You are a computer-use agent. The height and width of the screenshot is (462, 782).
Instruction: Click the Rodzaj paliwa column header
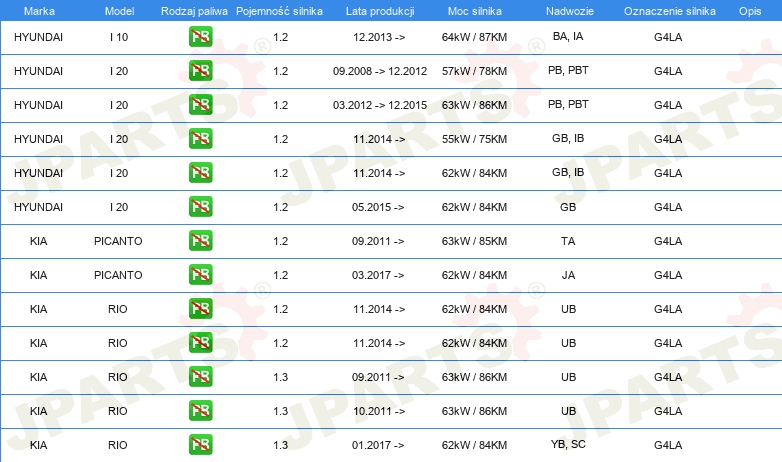click(x=195, y=11)
